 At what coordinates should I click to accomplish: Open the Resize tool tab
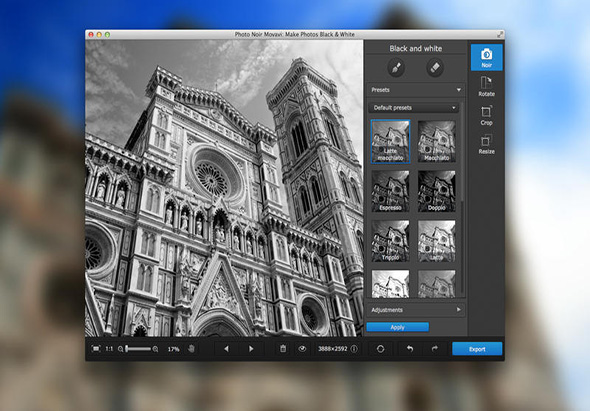click(487, 145)
